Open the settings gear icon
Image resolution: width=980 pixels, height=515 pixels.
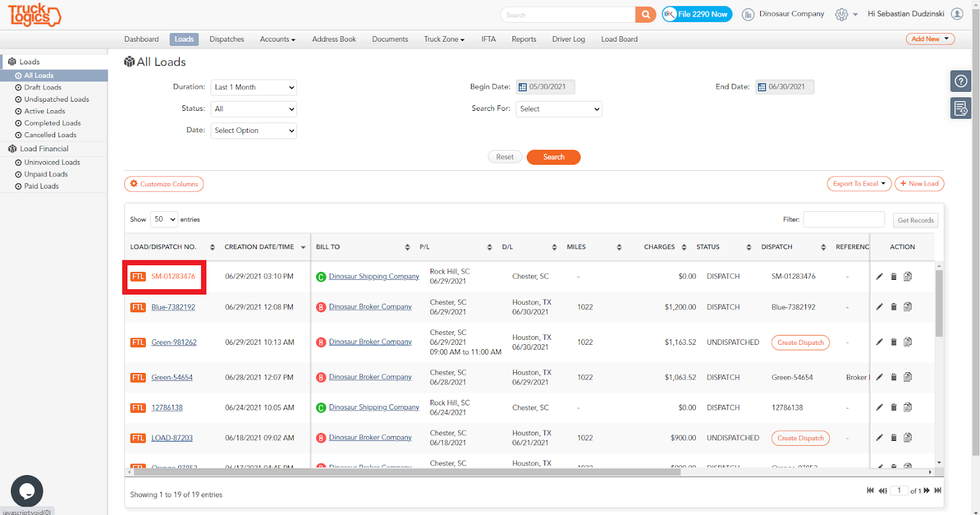point(842,15)
